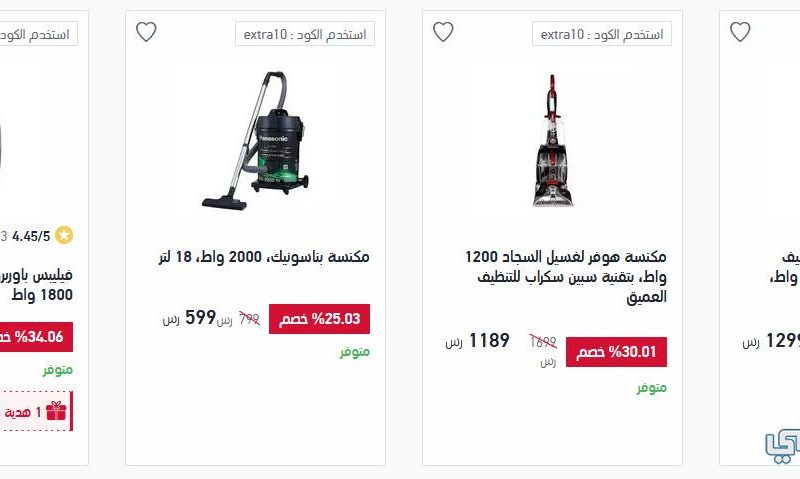Open the Panasonic vacuum cleaner product image
The width and height of the screenshot is (800, 479).
(255, 141)
